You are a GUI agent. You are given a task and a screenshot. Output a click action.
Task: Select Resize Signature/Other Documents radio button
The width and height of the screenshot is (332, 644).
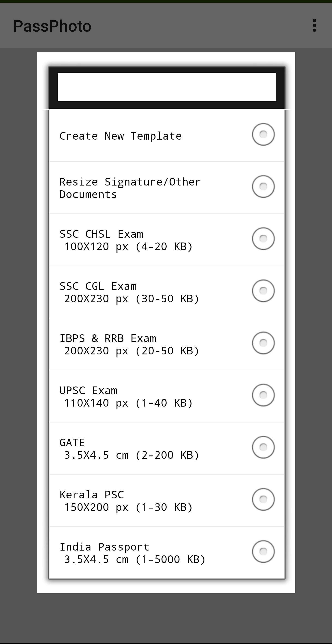[263, 186]
